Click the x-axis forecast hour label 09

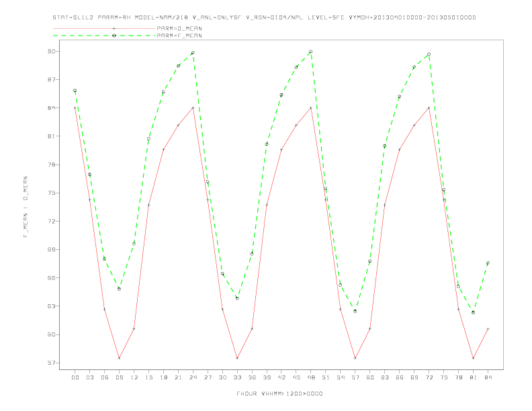point(120,377)
